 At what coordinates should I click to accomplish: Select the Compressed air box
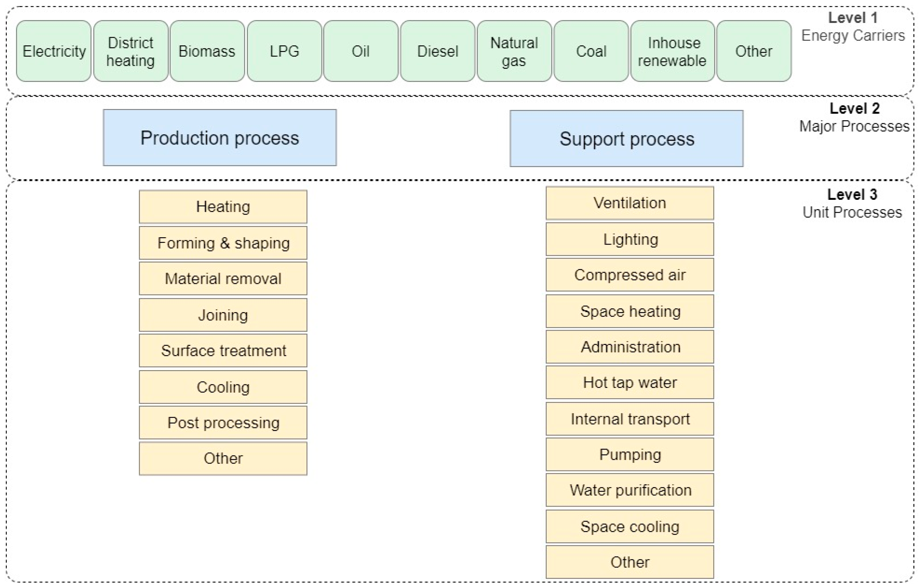coord(630,275)
